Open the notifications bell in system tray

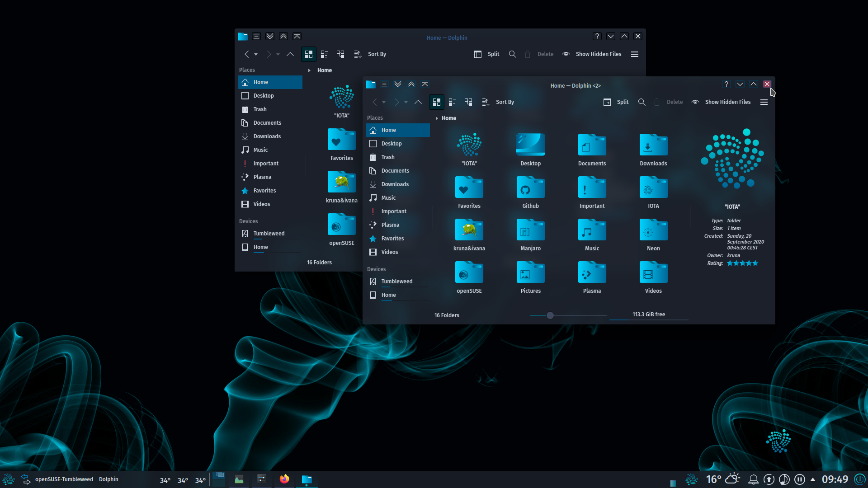[x=753, y=479]
